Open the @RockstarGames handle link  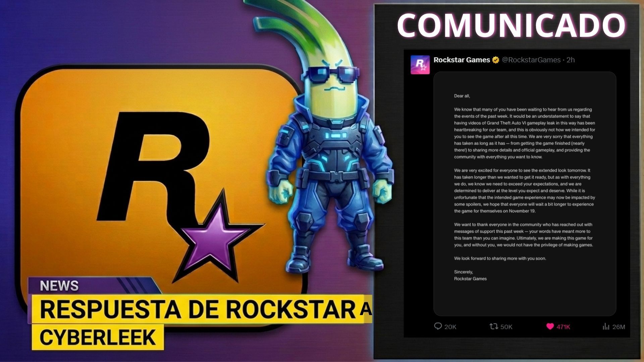point(531,60)
